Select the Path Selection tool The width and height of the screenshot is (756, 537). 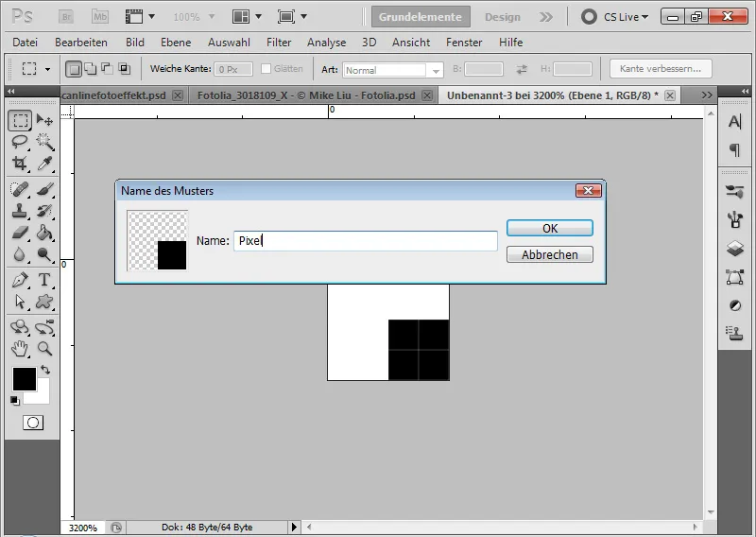pos(20,302)
